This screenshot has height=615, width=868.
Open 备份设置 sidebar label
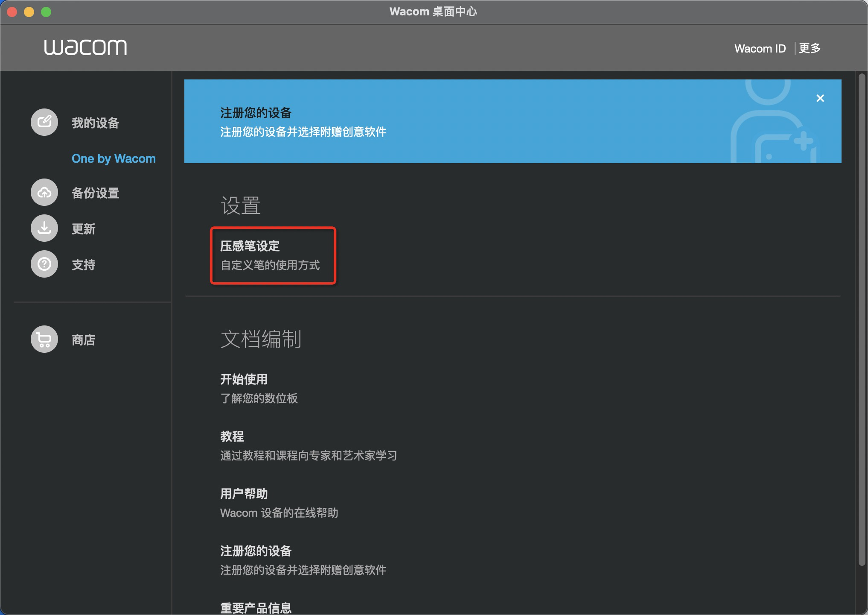[x=95, y=193]
